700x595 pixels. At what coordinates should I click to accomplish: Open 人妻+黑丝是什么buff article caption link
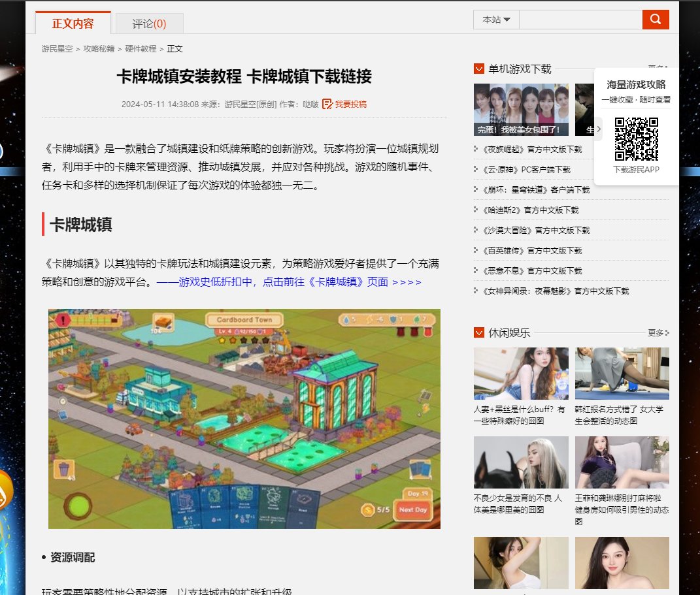pyautogui.click(x=519, y=415)
